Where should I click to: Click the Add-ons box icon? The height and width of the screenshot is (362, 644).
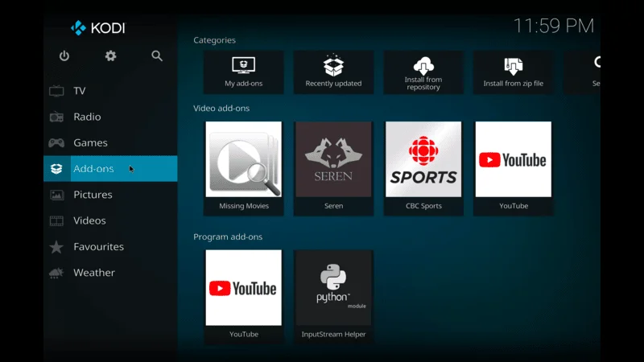point(56,168)
